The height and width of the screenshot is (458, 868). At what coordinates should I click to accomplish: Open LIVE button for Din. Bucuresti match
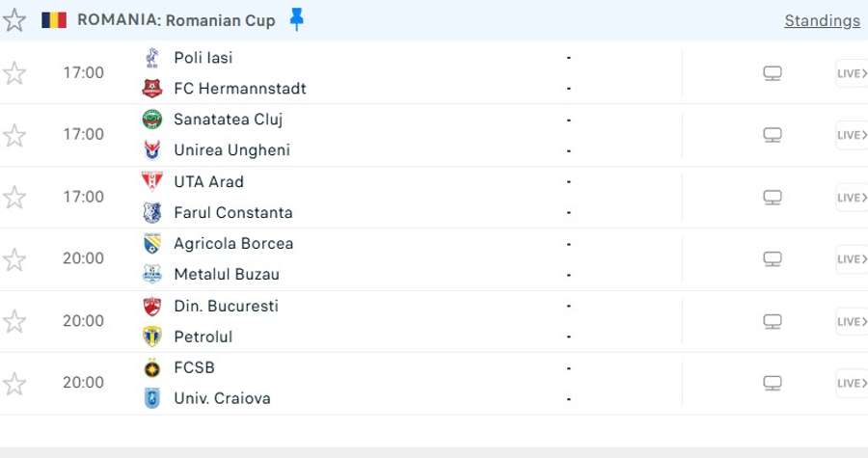852,321
